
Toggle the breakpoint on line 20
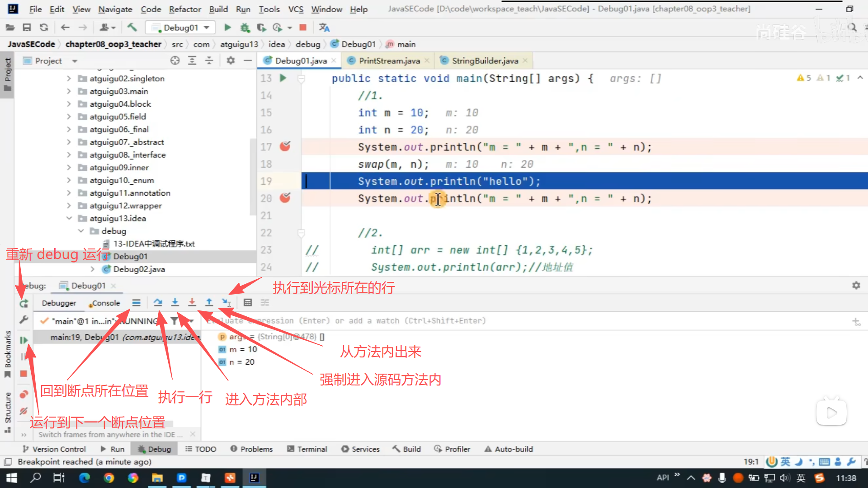point(285,198)
